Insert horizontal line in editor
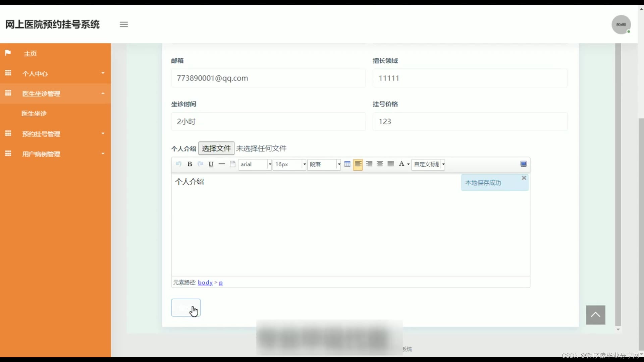The height and width of the screenshot is (362, 644). point(222,164)
